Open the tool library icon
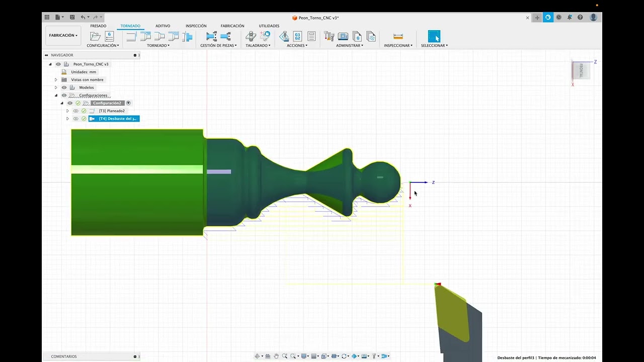Viewport: 644px width, 362px height. 329,36
